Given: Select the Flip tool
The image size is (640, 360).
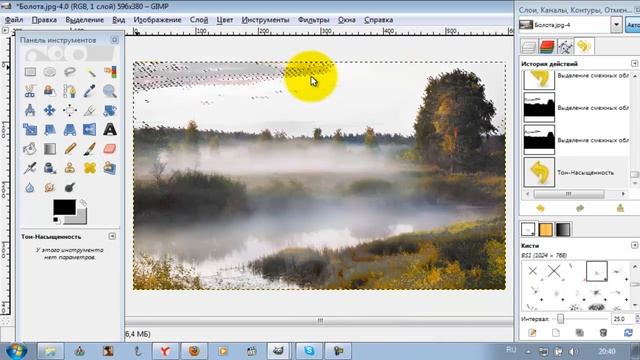Looking at the screenshot, I should 90,130.
